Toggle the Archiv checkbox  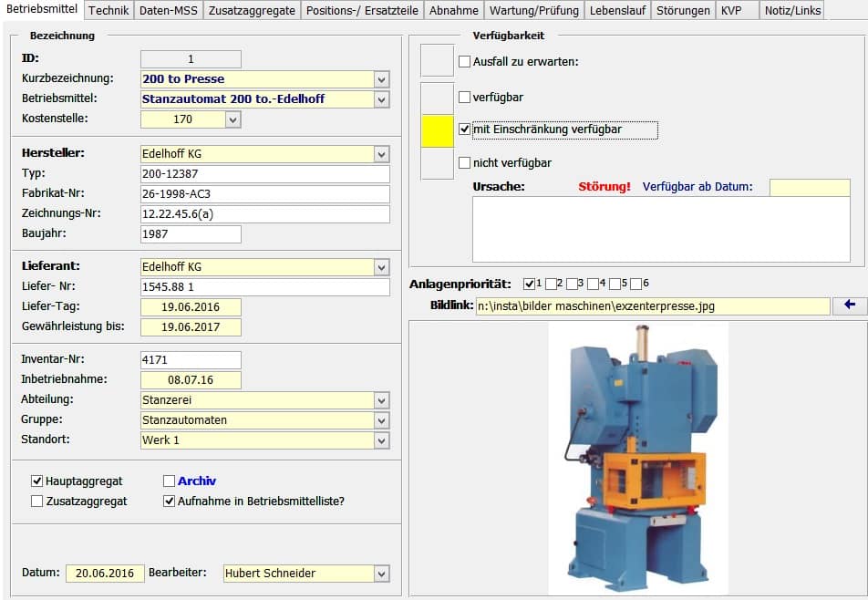(169, 481)
